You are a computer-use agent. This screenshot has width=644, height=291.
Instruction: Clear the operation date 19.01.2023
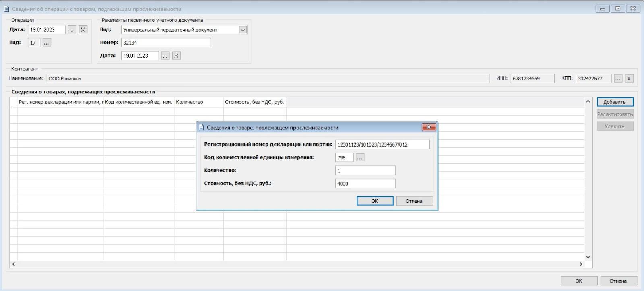point(83,30)
